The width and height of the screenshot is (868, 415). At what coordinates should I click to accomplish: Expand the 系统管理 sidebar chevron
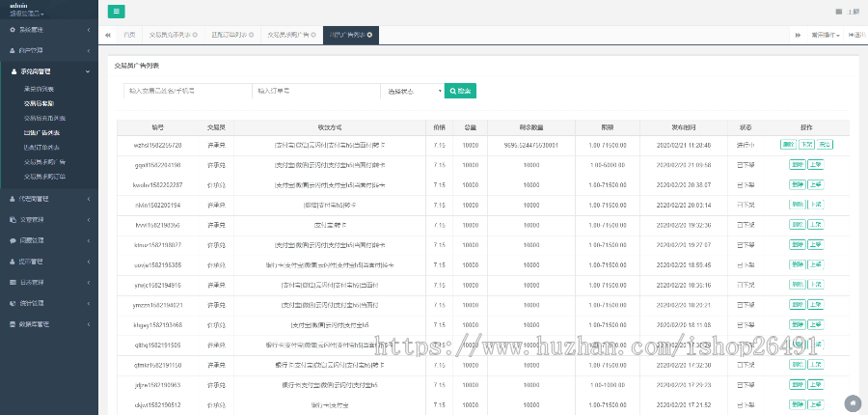click(89, 29)
